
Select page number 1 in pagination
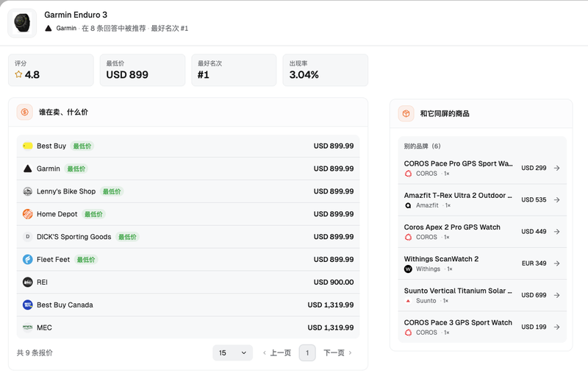(x=307, y=352)
